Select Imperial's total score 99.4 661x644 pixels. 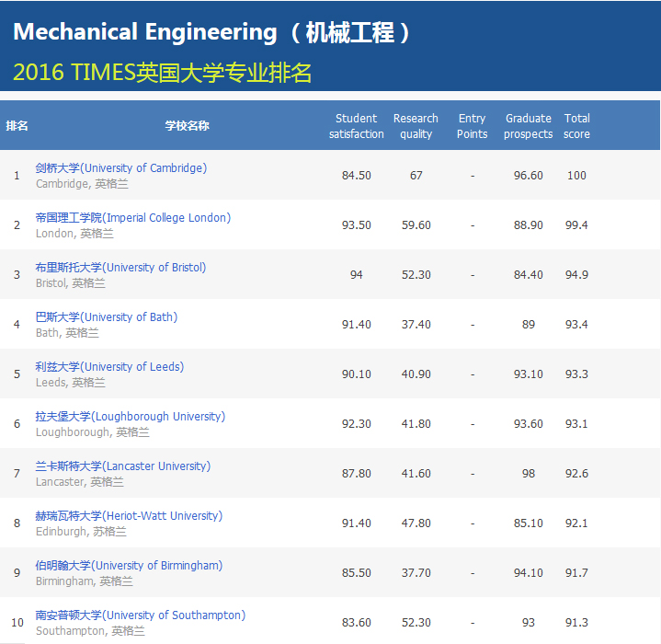click(x=576, y=225)
